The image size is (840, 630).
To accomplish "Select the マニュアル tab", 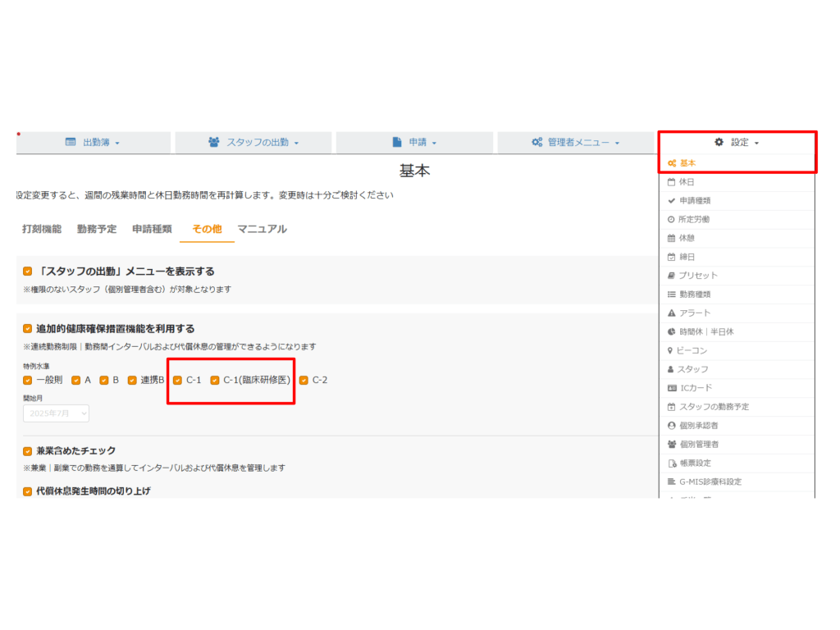I will (x=262, y=230).
